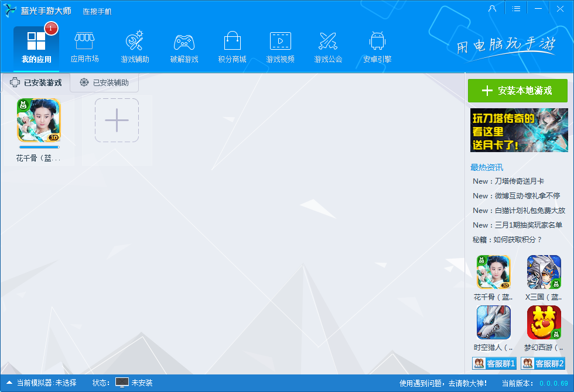Click 客服群1 button

(494, 364)
